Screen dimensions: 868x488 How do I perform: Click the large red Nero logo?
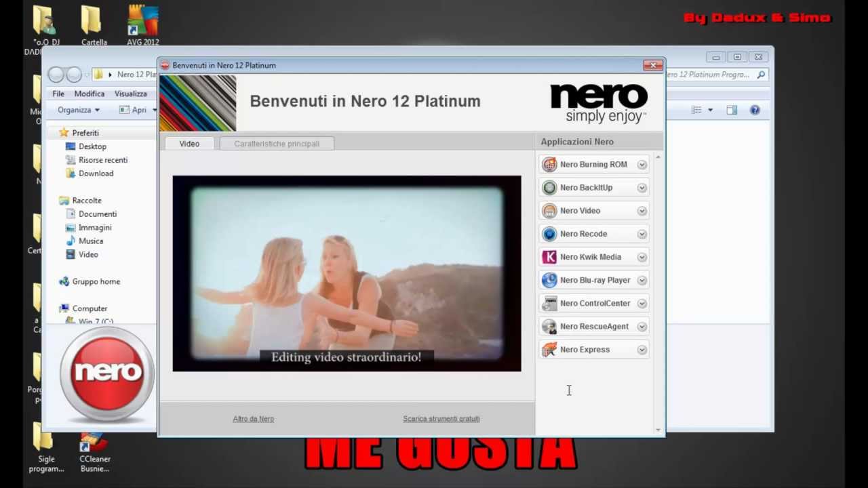[107, 373]
